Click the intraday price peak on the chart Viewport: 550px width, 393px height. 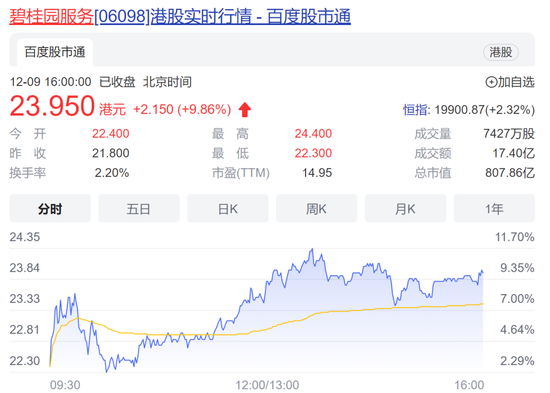[x=312, y=249]
